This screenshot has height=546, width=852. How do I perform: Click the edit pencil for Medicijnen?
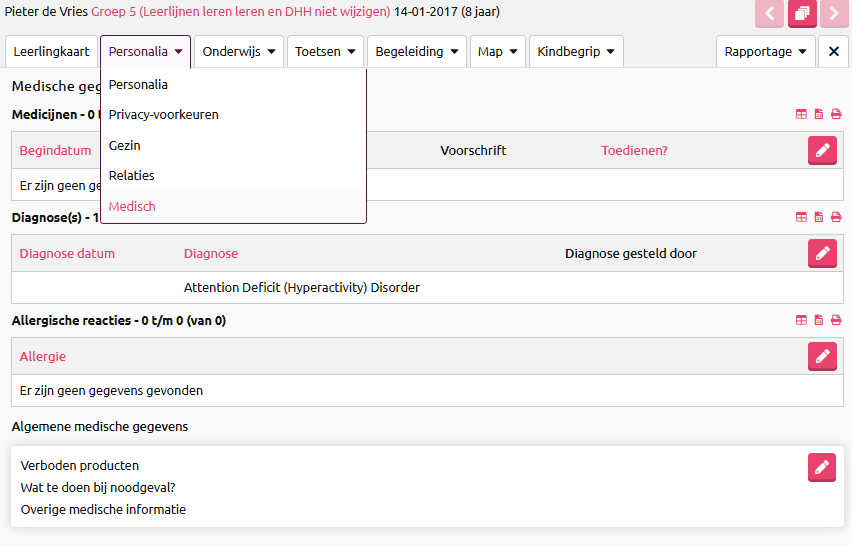pos(822,150)
